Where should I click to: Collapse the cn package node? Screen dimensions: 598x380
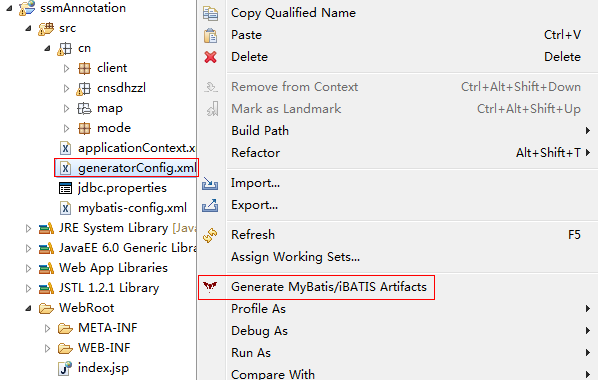tap(47, 48)
